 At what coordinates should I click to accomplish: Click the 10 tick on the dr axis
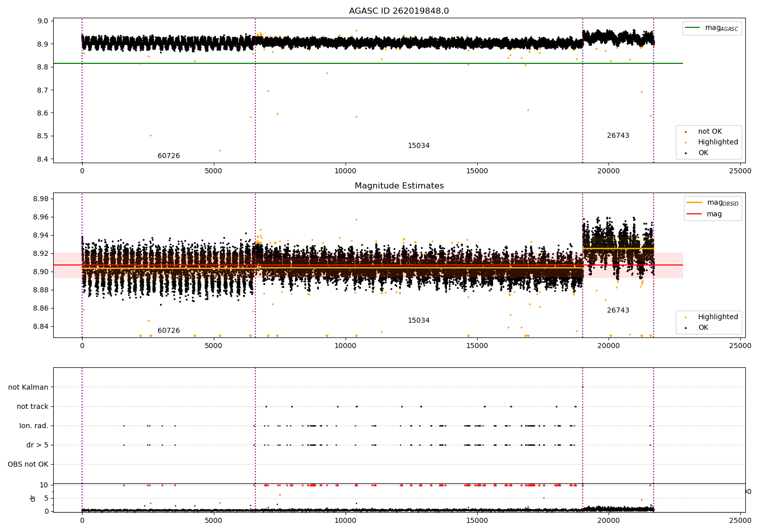pos(44,485)
